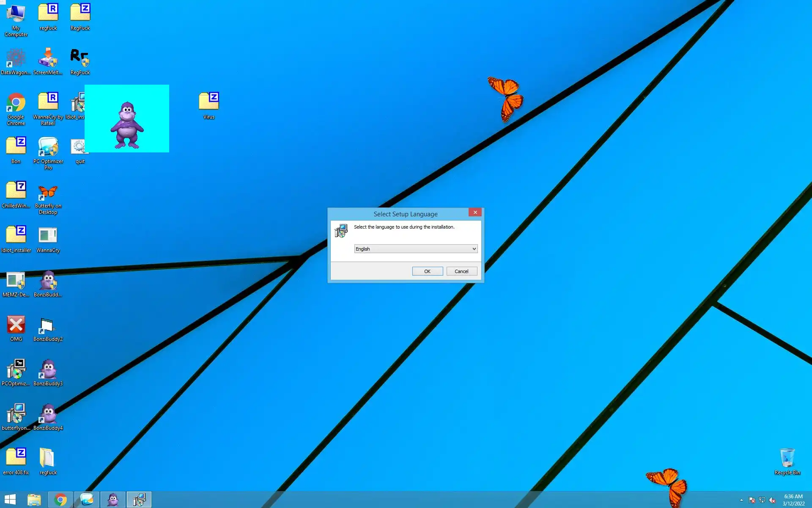Click the purple Bonzi gorilla character
Viewport: 812px width, 508px height.
(127, 125)
